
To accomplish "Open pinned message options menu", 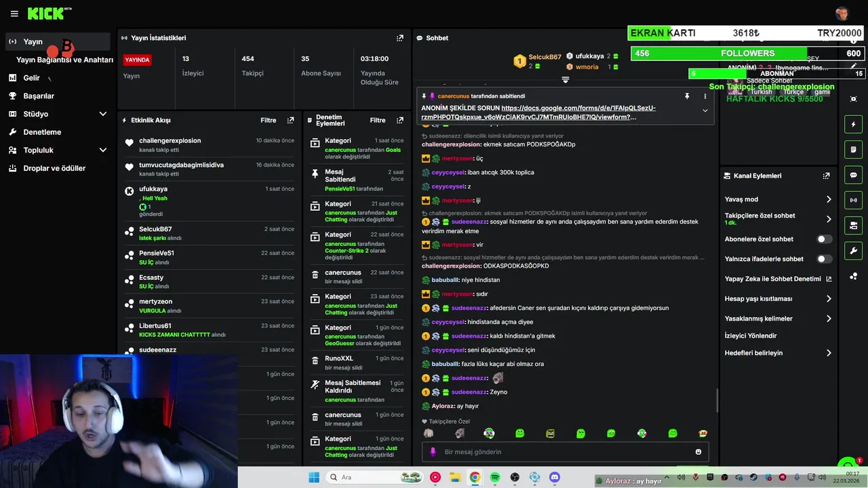I will 705,96.
